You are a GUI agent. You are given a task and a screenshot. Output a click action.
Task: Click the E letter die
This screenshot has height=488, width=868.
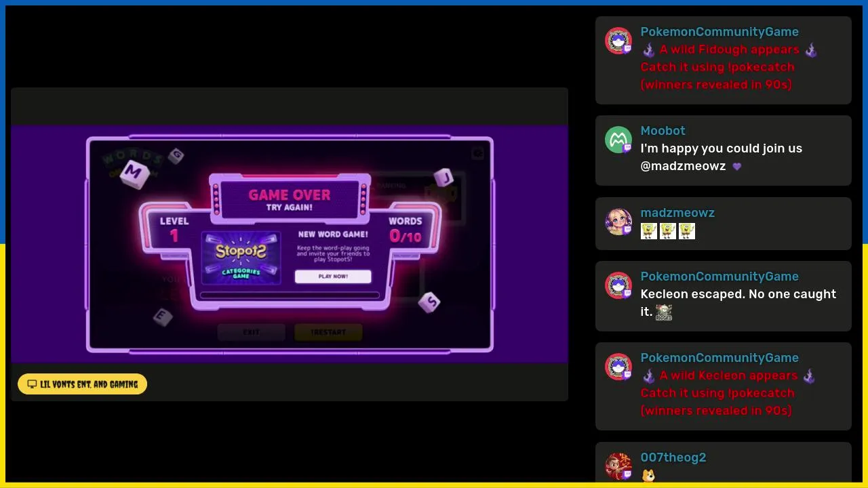(162, 316)
